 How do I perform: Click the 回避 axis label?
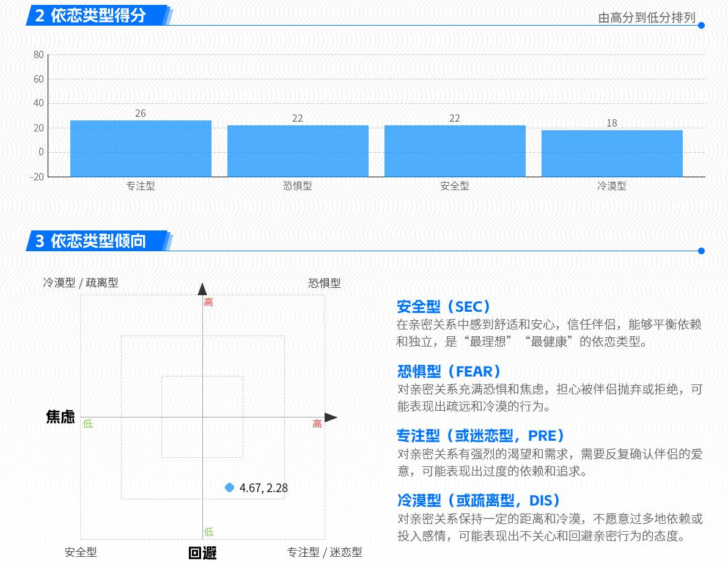tap(202, 553)
